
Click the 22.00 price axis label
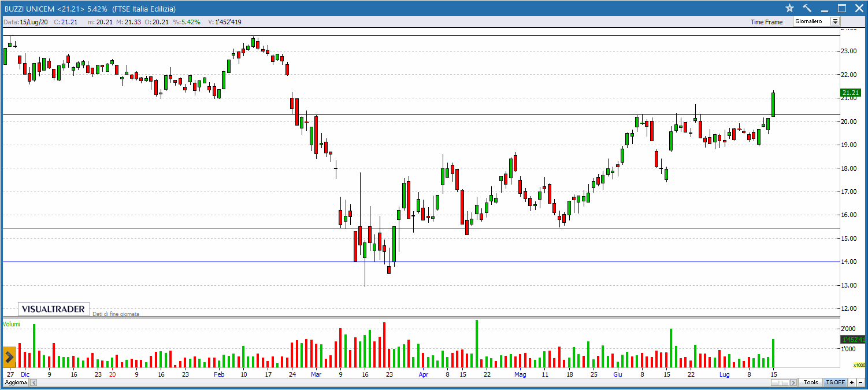coord(848,75)
